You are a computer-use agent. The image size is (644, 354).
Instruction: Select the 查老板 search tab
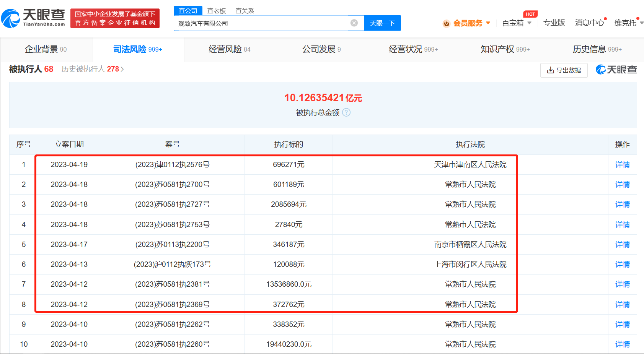217,11
